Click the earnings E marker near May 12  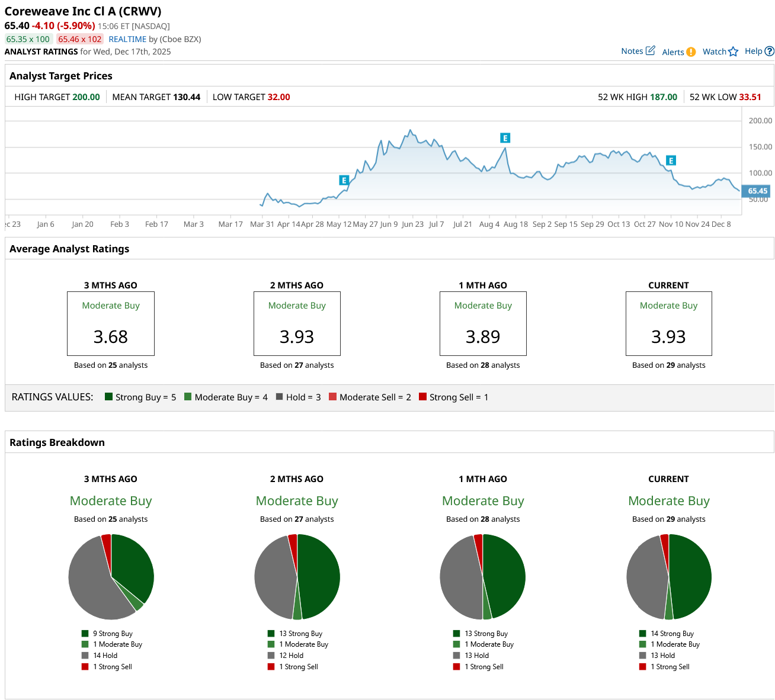[x=344, y=180]
